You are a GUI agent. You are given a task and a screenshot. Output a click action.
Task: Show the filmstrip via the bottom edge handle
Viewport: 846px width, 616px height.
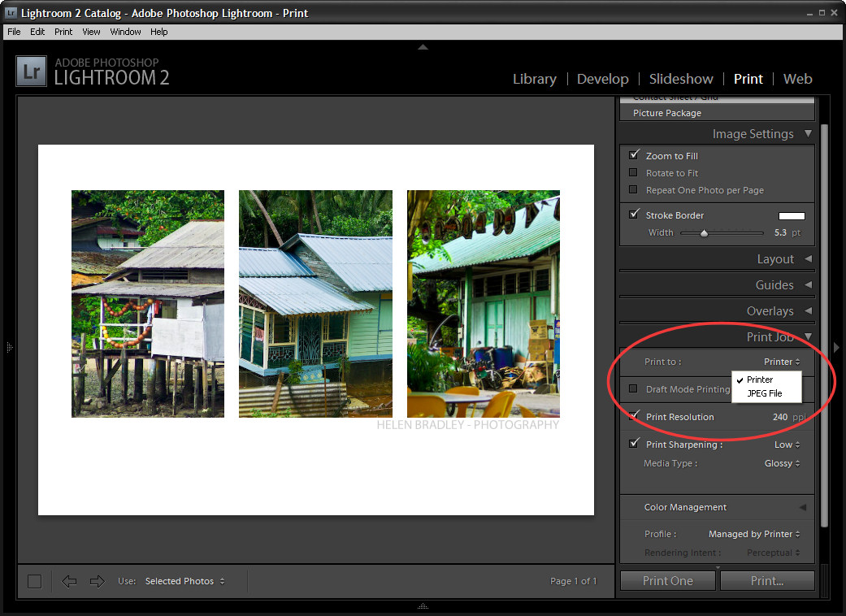(423, 605)
